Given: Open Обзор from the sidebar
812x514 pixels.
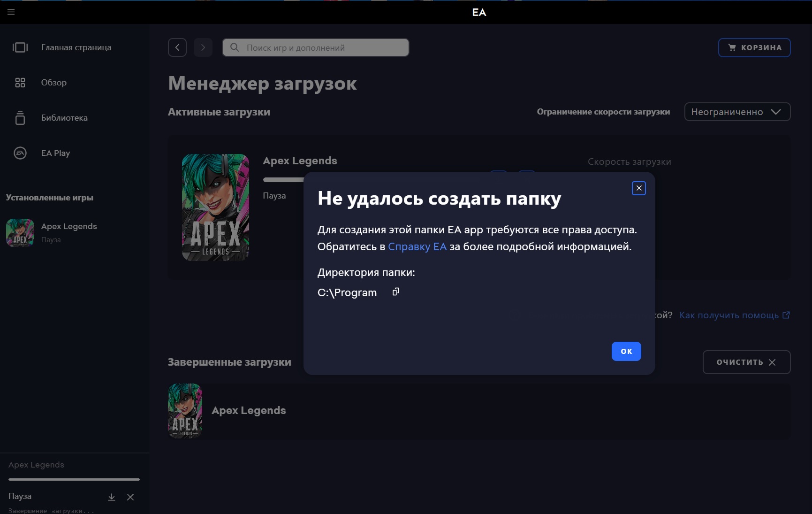Looking at the screenshot, I should (x=53, y=83).
